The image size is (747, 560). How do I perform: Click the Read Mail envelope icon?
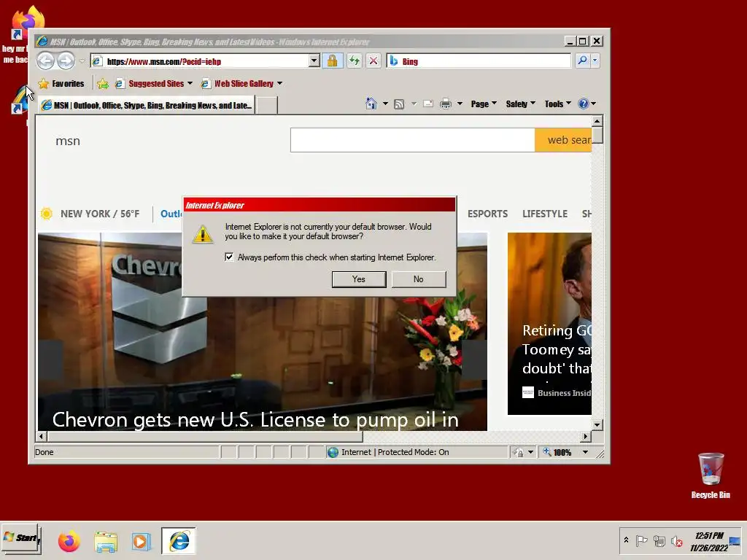coord(427,104)
